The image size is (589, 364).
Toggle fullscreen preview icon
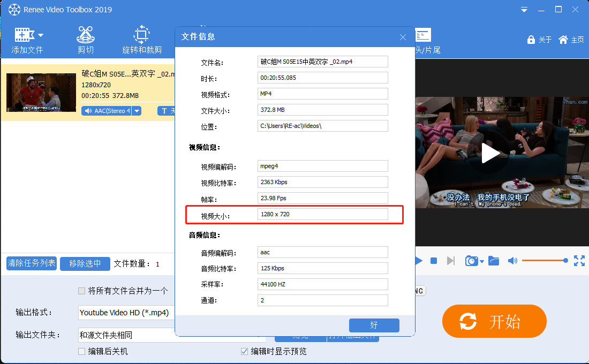click(x=579, y=261)
